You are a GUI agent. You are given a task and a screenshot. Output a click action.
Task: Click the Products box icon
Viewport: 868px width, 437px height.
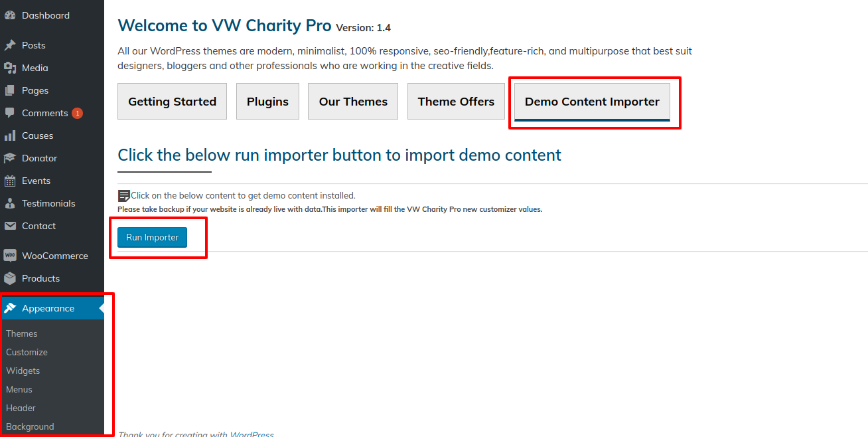pyautogui.click(x=10, y=278)
